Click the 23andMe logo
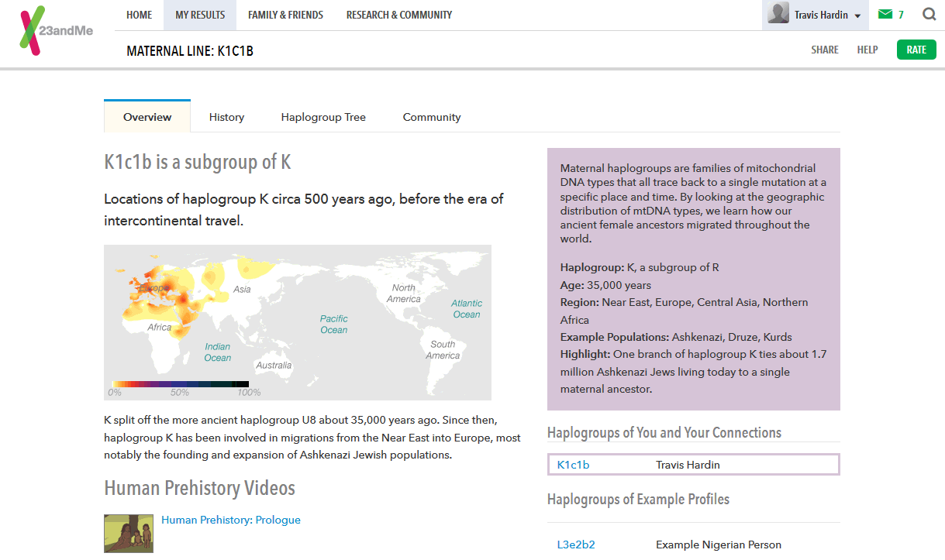945x560 pixels. coord(56,31)
